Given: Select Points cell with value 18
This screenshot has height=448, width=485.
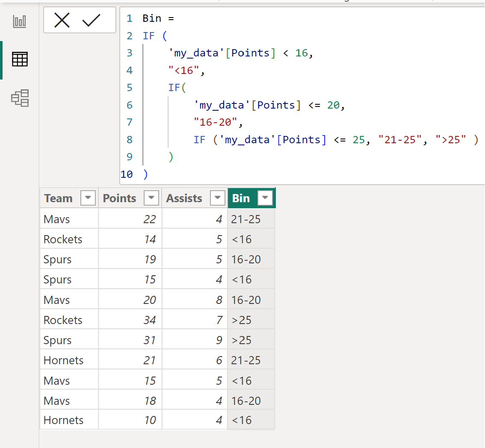Looking at the screenshot, I should click(130, 401).
